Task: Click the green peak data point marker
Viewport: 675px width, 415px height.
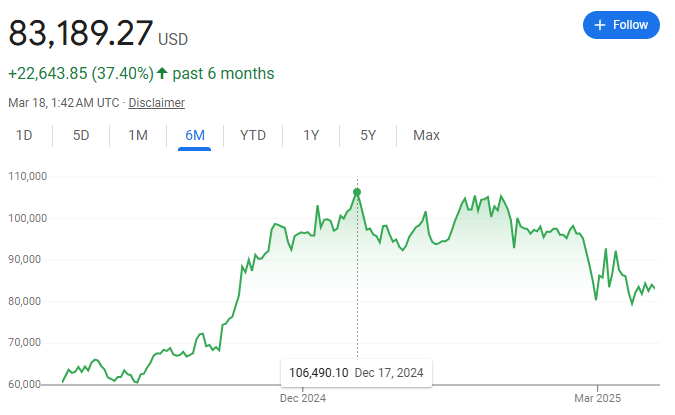Action: pyautogui.click(x=357, y=192)
